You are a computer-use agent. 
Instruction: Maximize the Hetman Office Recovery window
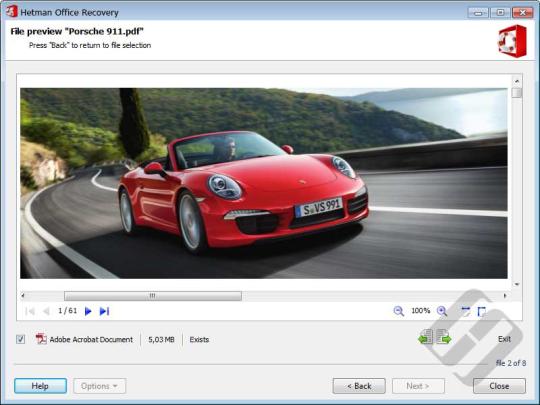tap(500, 13)
